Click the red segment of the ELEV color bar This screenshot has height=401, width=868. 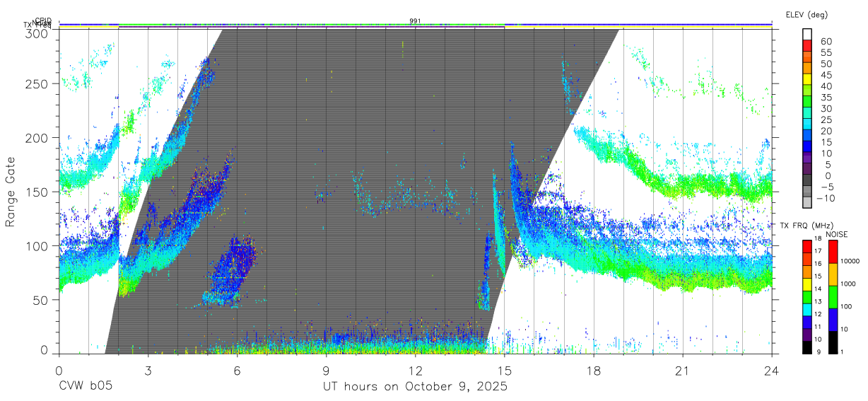click(x=807, y=46)
